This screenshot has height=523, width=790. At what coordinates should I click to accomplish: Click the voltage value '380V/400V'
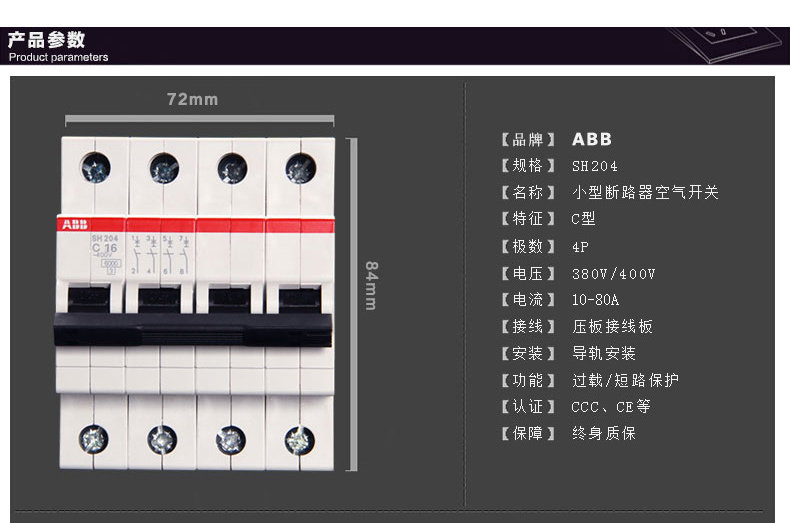(614, 274)
